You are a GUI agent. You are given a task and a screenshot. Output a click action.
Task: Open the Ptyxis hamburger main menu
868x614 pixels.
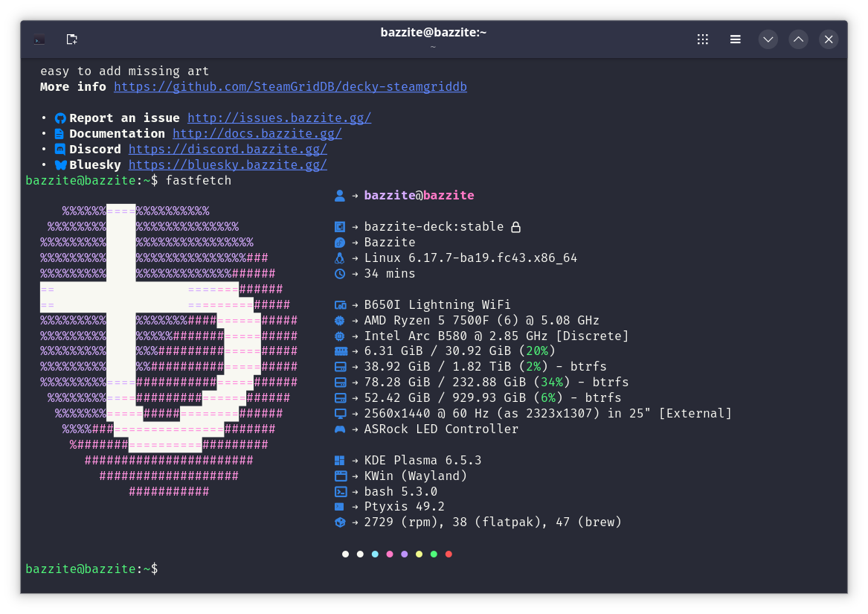tap(735, 39)
